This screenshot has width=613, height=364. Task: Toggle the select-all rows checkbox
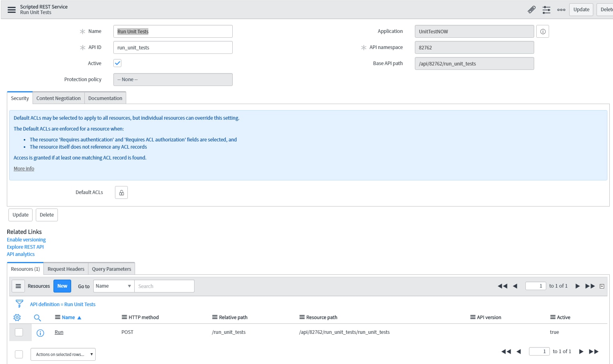[x=19, y=354]
